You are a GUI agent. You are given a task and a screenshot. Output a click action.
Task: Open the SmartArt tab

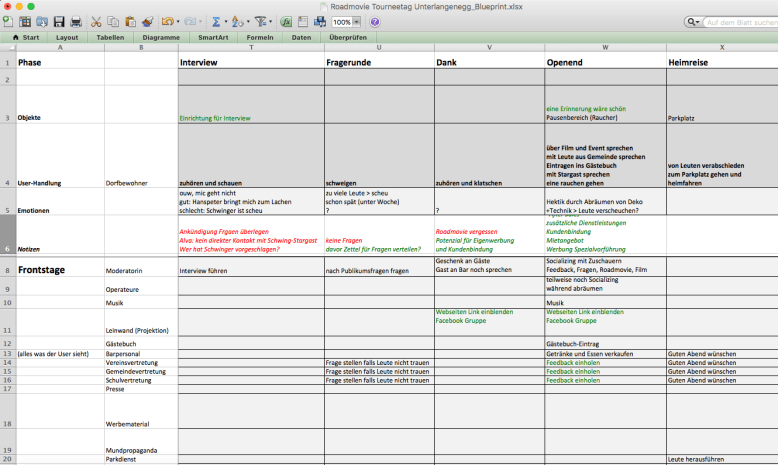[213, 37]
